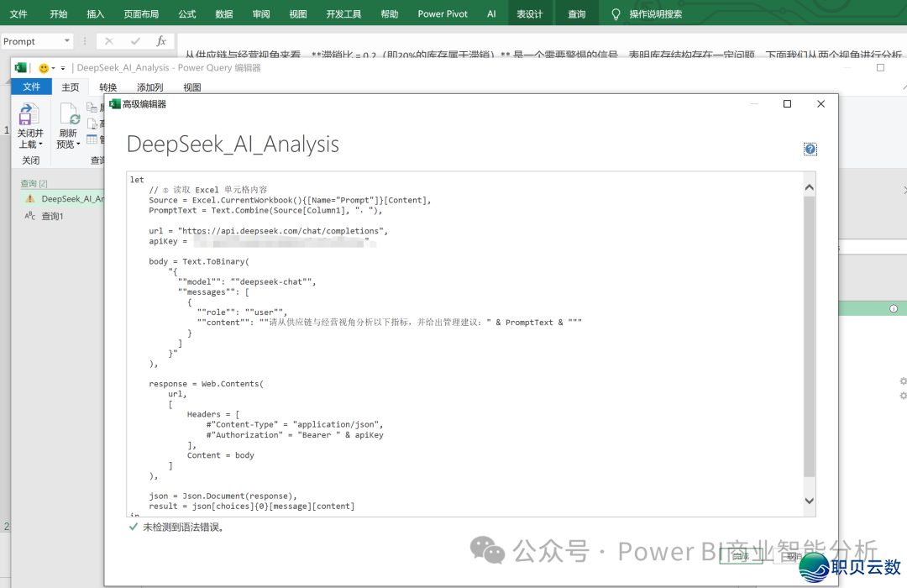907x588 pixels.
Task: Click the scroll down arrow in code editor
Action: click(x=809, y=501)
